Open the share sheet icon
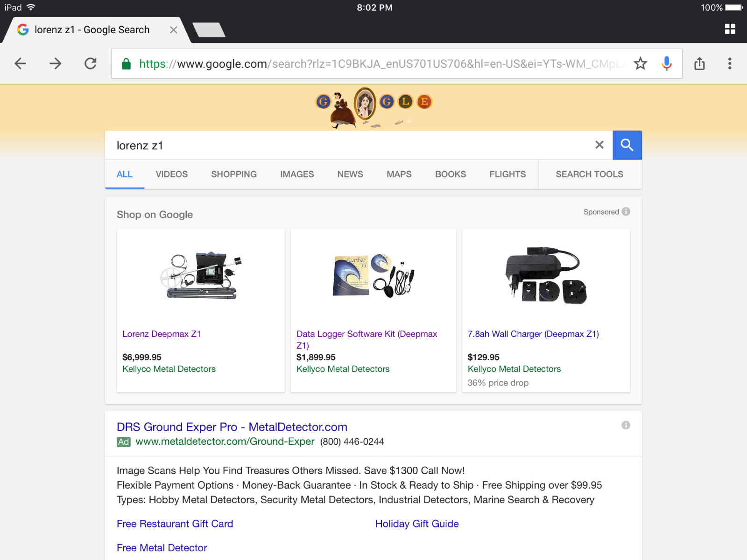Image resolution: width=747 pixels, height=560 pixels. [699, 63]
